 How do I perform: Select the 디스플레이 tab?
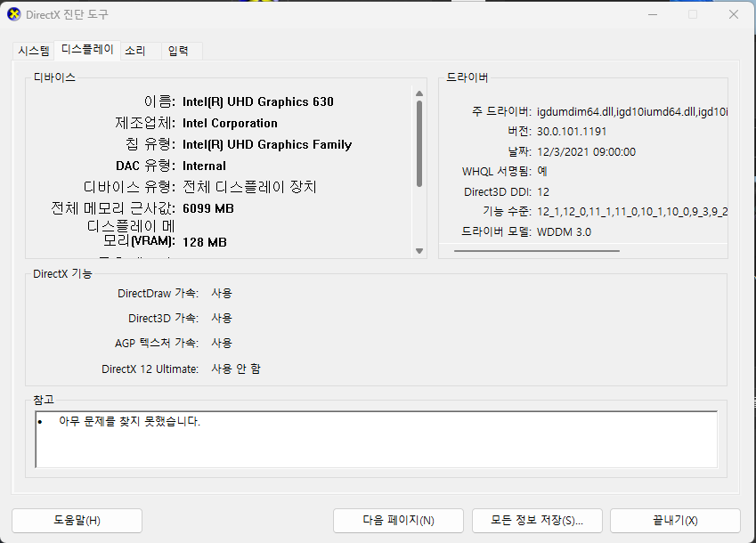point(87,49)
